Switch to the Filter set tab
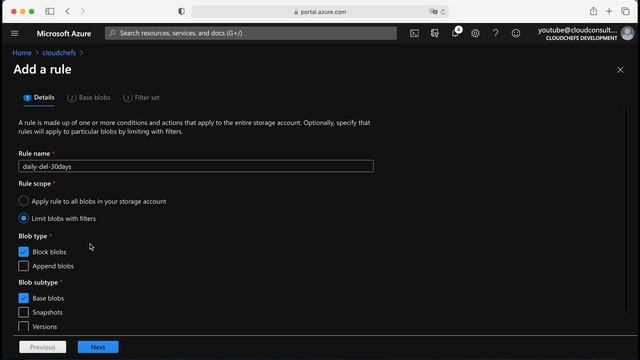 [141, 98]
